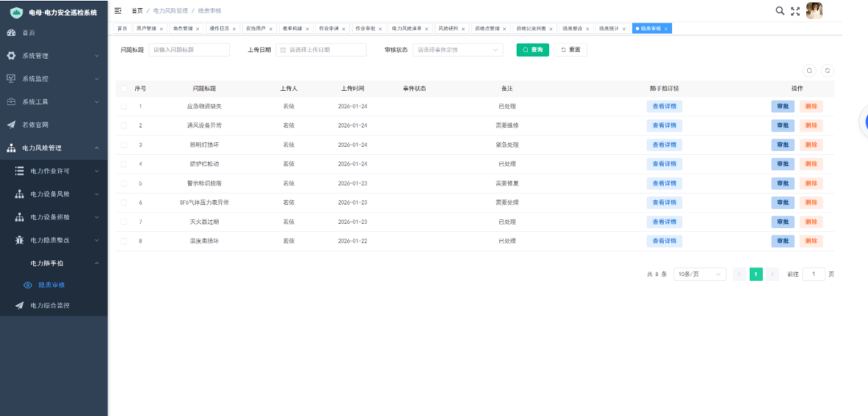Toggle search area with round magnifier button
This screenshot has height=416, width=868.
[x=809, y=71]
